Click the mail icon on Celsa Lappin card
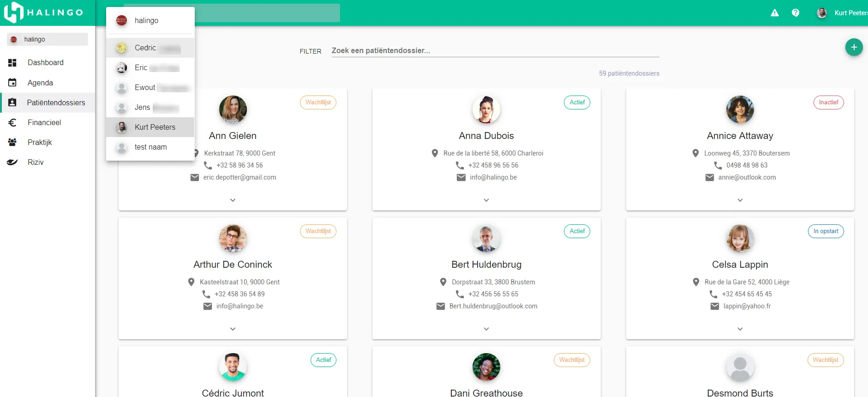Image resolution: width=868 pixels, height=397 pixels. (715, 306)
